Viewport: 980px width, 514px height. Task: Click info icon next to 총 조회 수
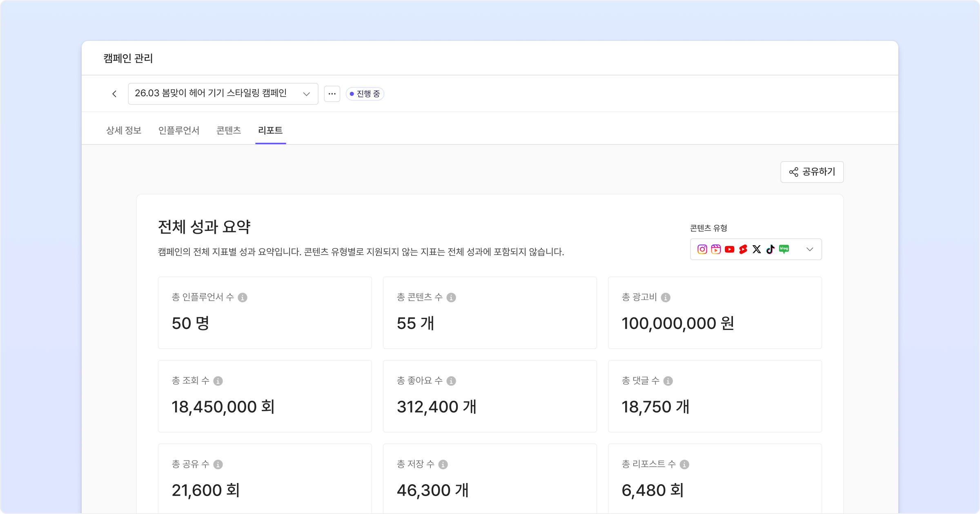[218, 381]
